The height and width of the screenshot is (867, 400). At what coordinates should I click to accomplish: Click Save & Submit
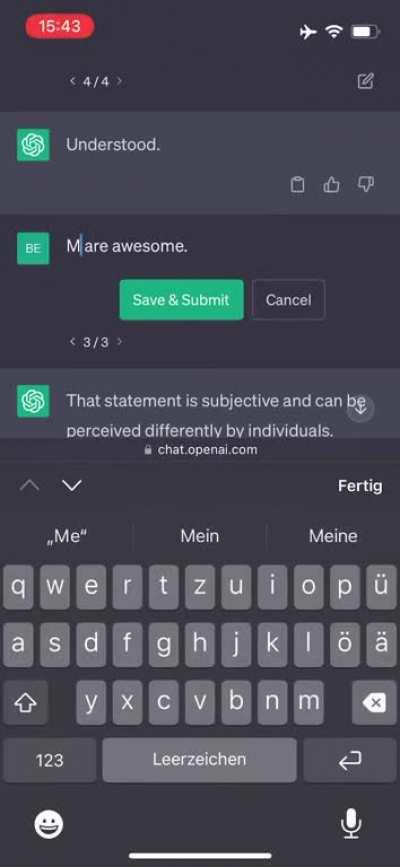(x=181, y=300)
